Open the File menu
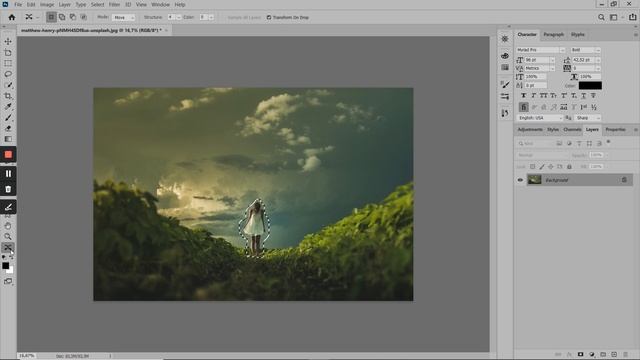Image resolution: width=640 pixels, height=360 pixels. tap(18, 4)
